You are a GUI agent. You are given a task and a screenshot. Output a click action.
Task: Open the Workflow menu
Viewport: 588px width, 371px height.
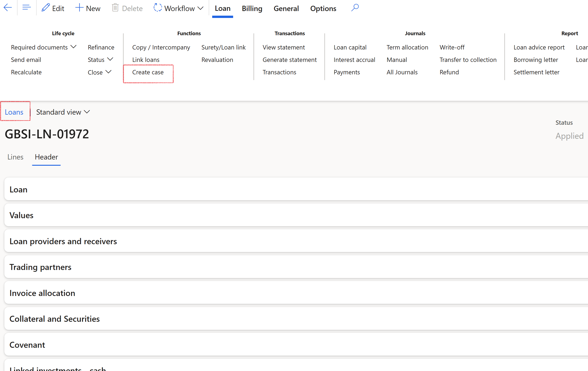179,8
